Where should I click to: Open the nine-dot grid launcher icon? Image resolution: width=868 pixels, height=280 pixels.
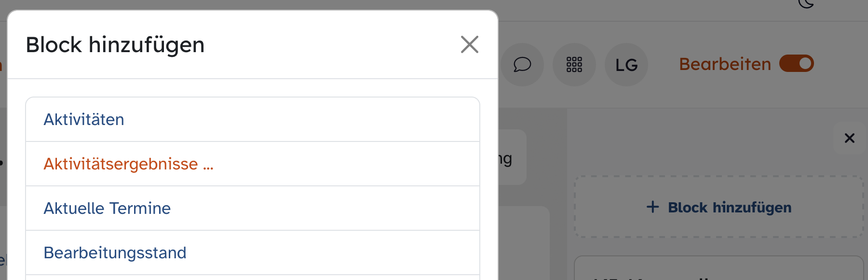click(574, 64)
